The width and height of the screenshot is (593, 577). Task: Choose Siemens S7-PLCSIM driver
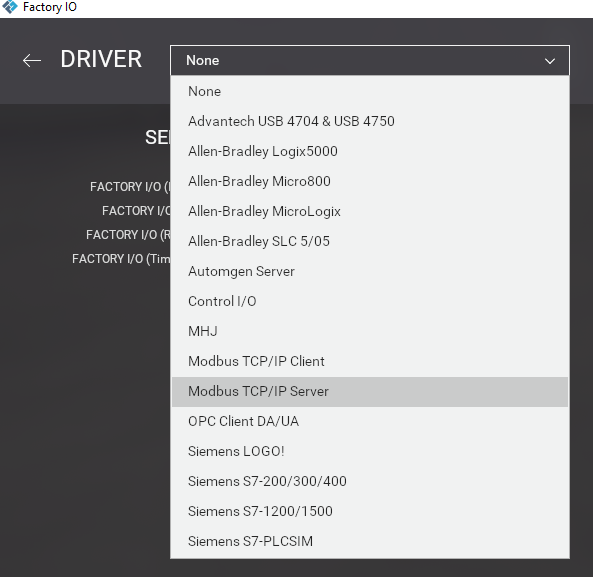370,541
